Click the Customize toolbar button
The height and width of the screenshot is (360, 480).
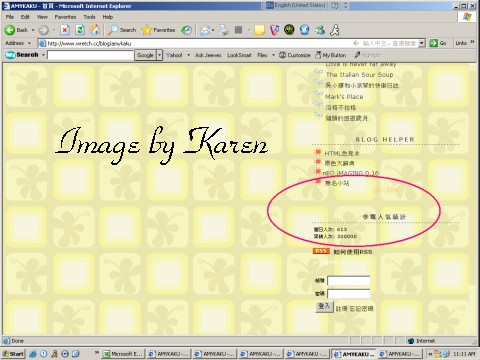[x=295, y=55]
